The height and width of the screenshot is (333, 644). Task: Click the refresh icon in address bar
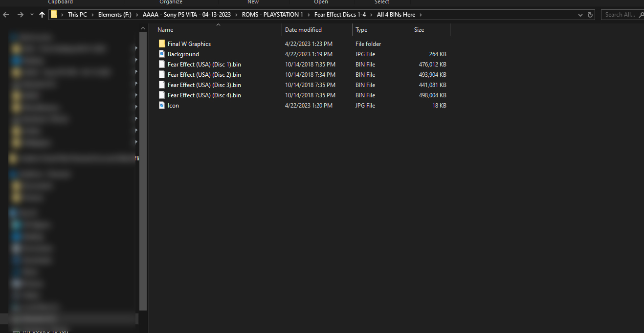tap(590, 15)
